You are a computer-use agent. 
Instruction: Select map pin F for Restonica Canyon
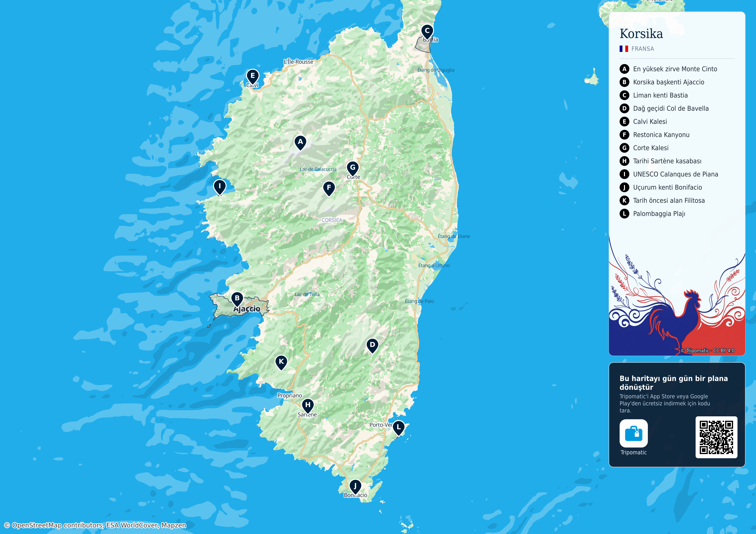click(329, 188)
